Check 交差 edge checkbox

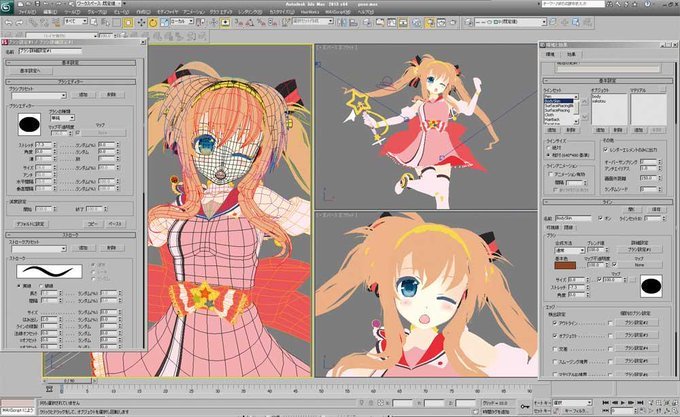coord(555,349)
